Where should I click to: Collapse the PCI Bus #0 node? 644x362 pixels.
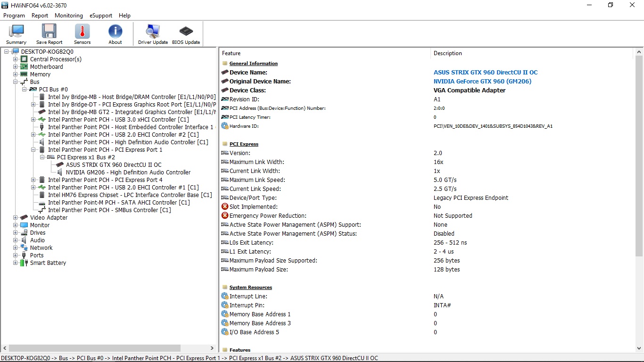(25, 90)
